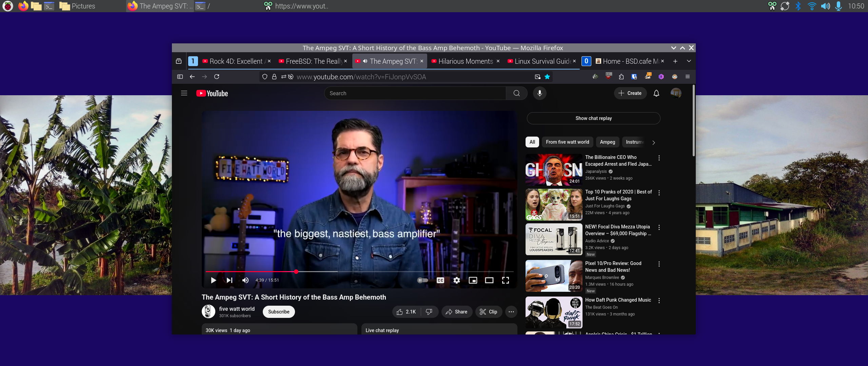Viewport: 868px width, 366px height.
Task: Reload the current page
Action: click(217, 77)
